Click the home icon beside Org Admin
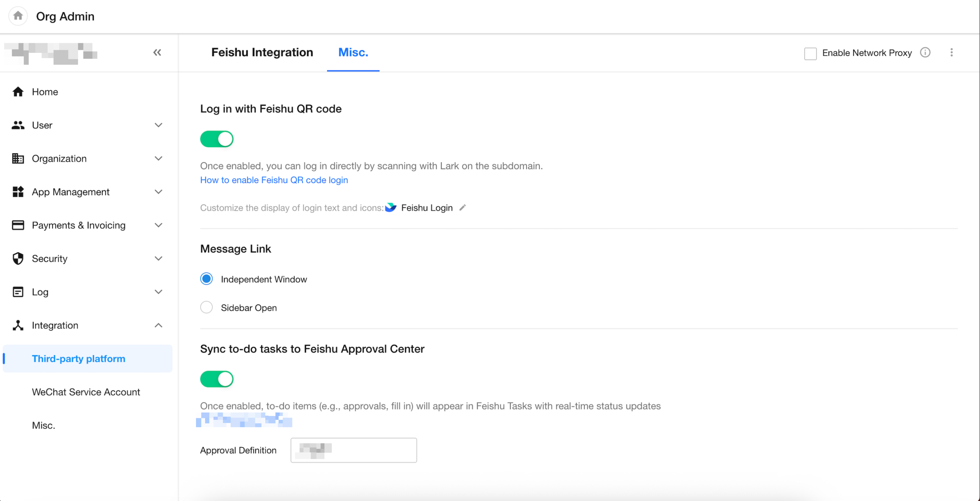This screenshot has width=980, height=501. [x=18, y=16]
